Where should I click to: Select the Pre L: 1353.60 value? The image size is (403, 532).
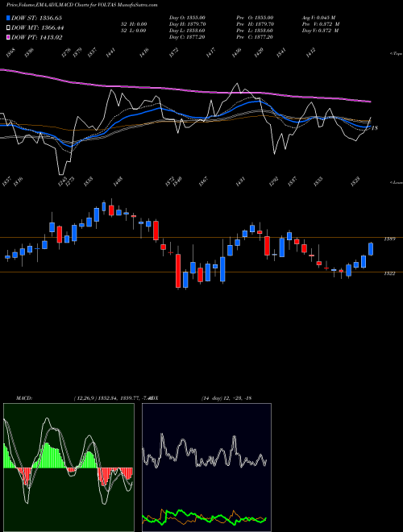point(256,31)
